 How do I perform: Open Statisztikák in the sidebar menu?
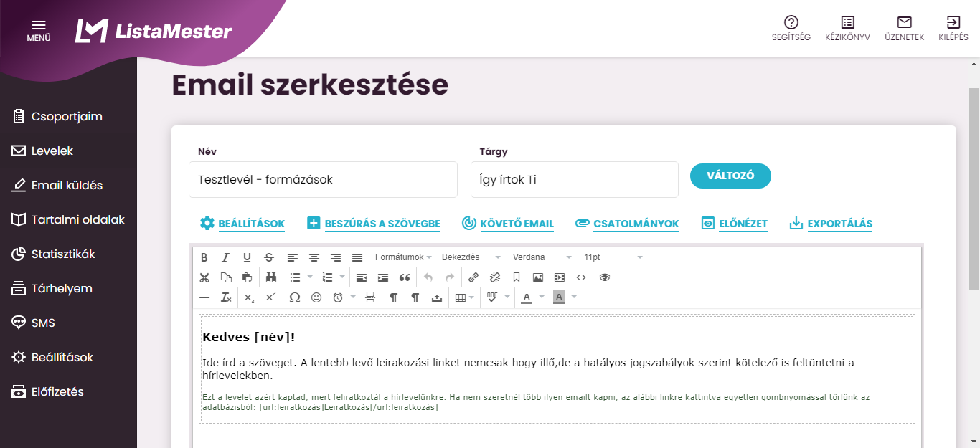(x=63, y=254)
